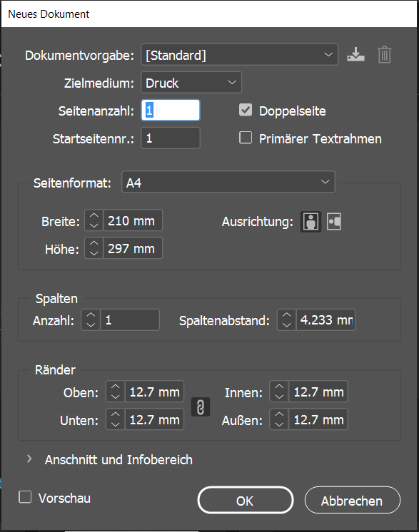Click the Abbrechen button
The height and width of the screenshot is (532, 419).
[x=353, y=501]
